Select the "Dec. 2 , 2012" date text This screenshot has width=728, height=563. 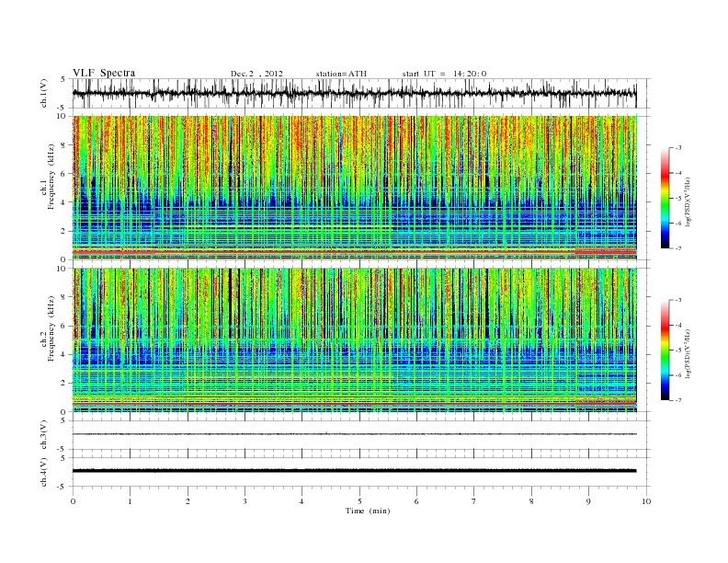click(256, 74)
